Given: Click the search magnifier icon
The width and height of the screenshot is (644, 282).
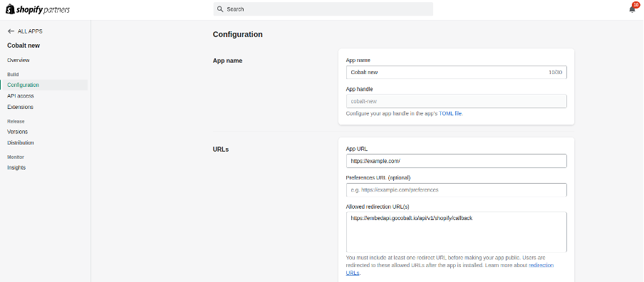Looking at the screenshot, I should click(220, 9).
